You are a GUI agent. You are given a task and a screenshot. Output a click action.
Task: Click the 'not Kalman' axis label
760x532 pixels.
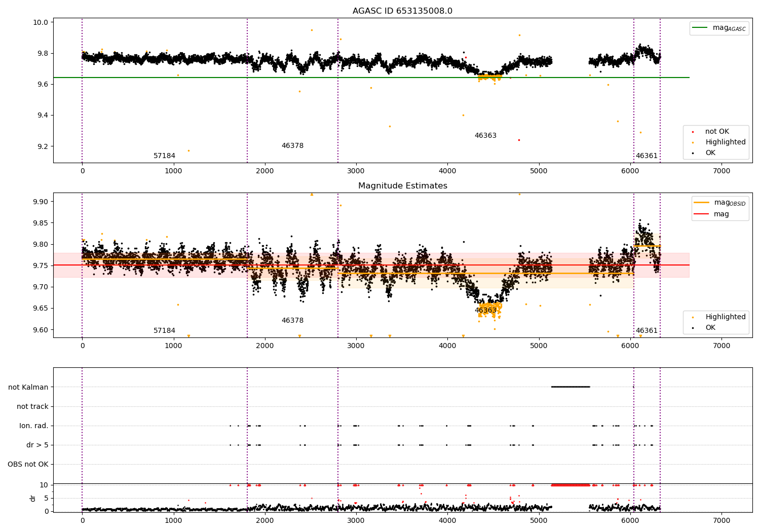pyautogui.click(x=28, y=387)
